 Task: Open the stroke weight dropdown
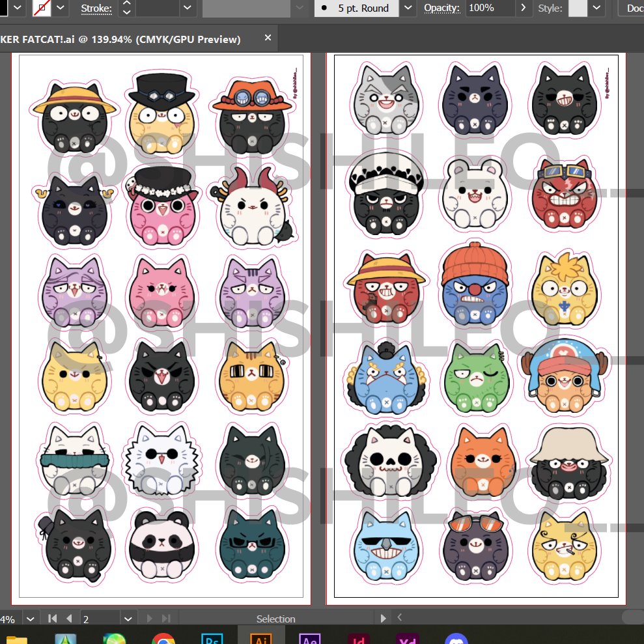[188, 7]
